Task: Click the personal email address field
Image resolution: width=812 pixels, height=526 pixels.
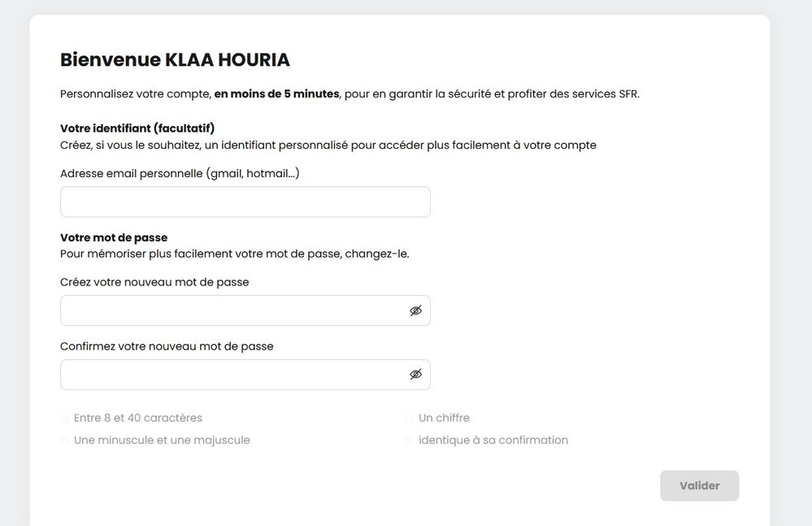Action: coord(245,202)
